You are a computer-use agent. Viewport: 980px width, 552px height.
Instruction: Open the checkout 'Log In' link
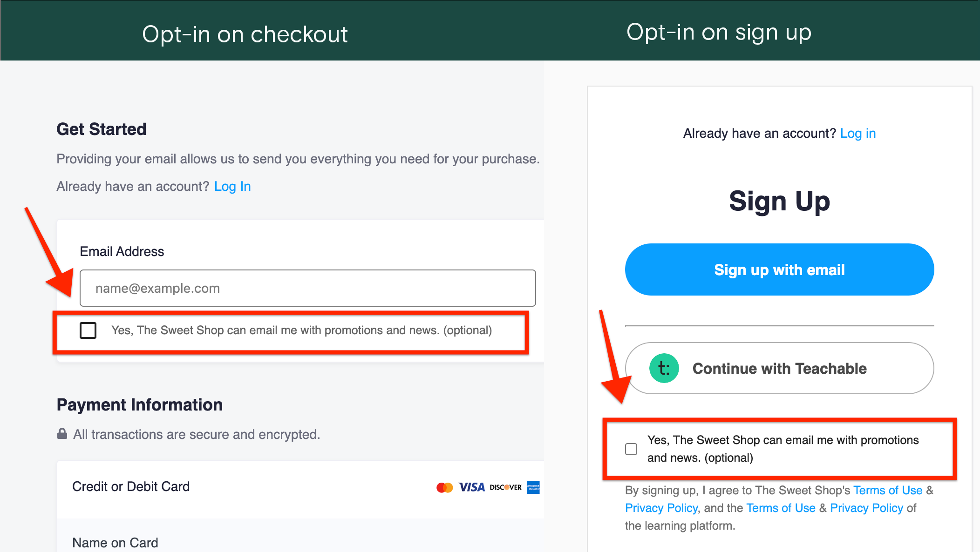[x=232, y=187]
